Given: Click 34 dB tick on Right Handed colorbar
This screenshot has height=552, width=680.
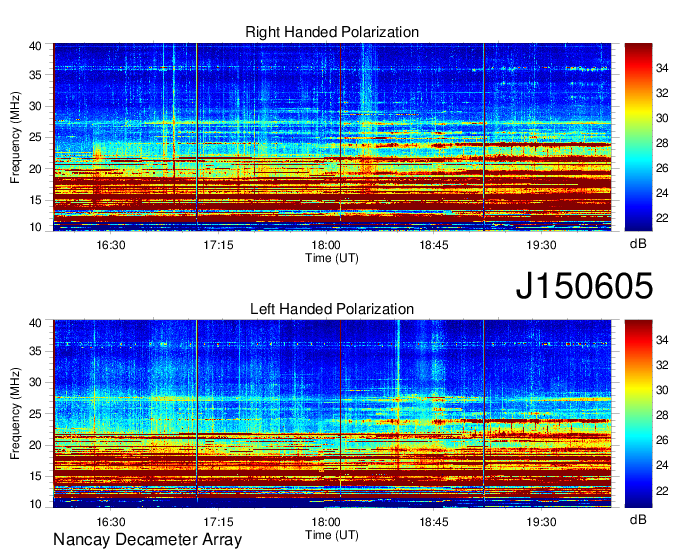Looking at the screenshot, I should point(662,68).
